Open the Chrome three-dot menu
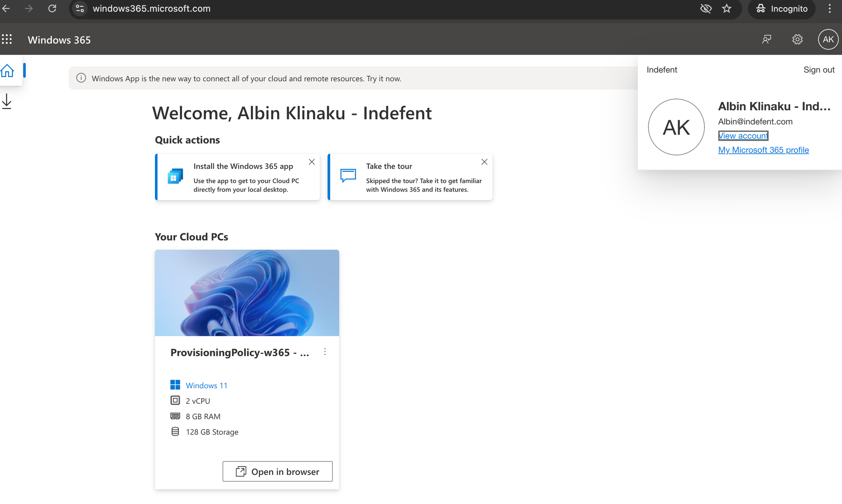Viewport: 842px width, 504px height. [x=829, y=8]
